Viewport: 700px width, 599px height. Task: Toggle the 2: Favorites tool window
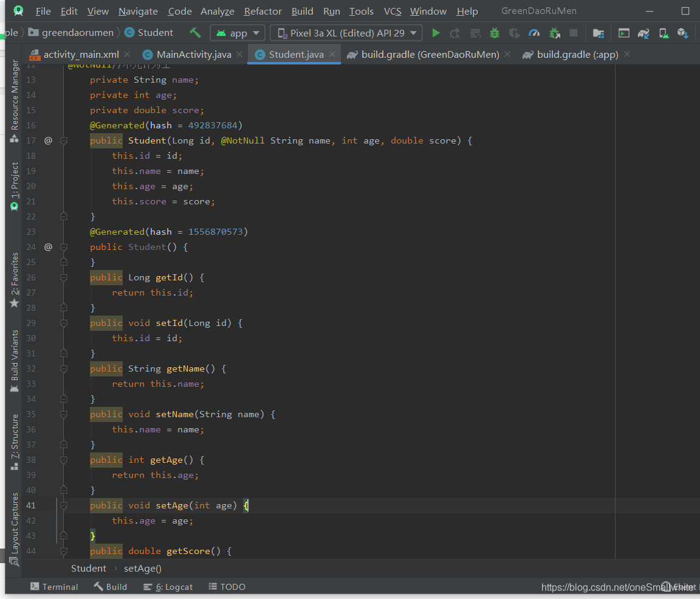15,280
